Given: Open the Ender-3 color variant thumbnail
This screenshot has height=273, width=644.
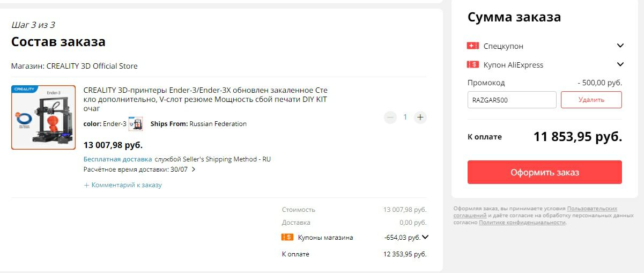Looking at the screenshot, I should click(x=136, y=124).
